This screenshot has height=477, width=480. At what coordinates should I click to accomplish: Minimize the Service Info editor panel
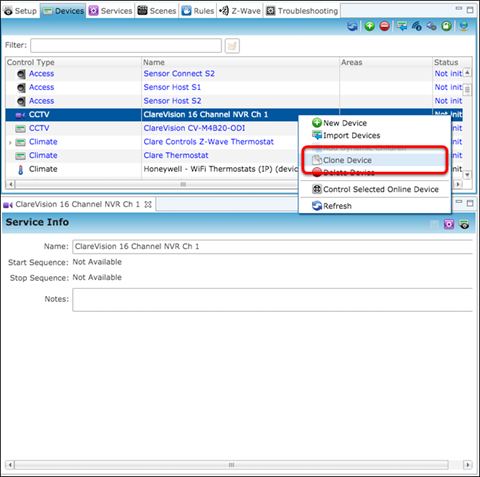point(459,202)
